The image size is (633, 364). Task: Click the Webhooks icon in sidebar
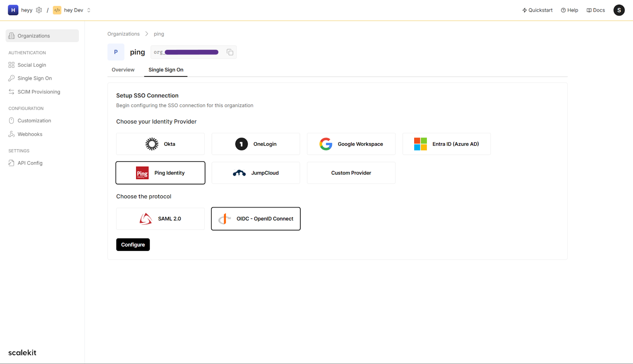coord(11,134)
